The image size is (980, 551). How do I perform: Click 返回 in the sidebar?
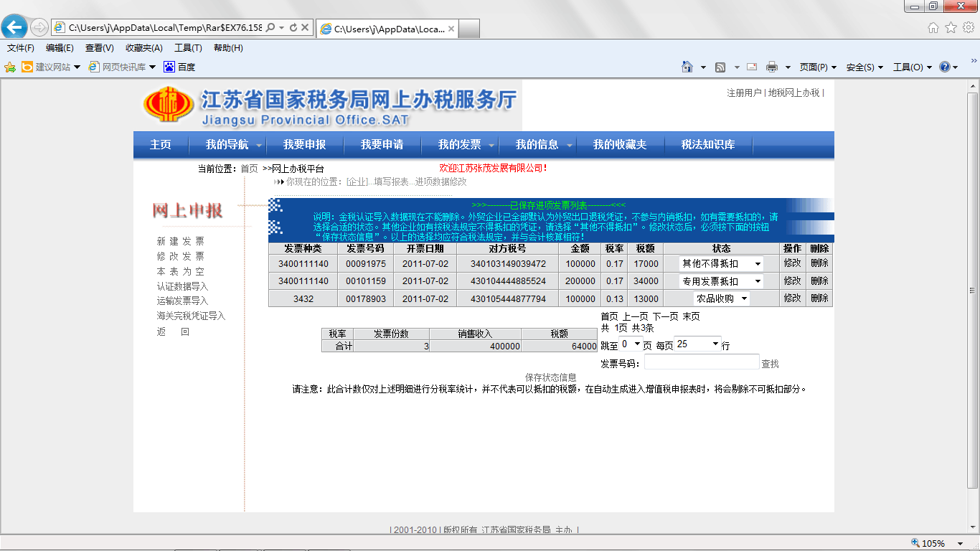pos(173,332)
